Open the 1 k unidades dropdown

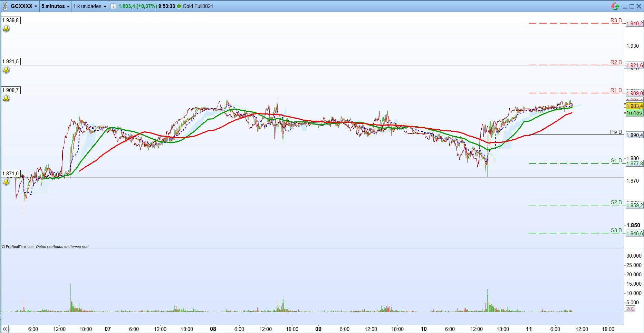[90, 6]
